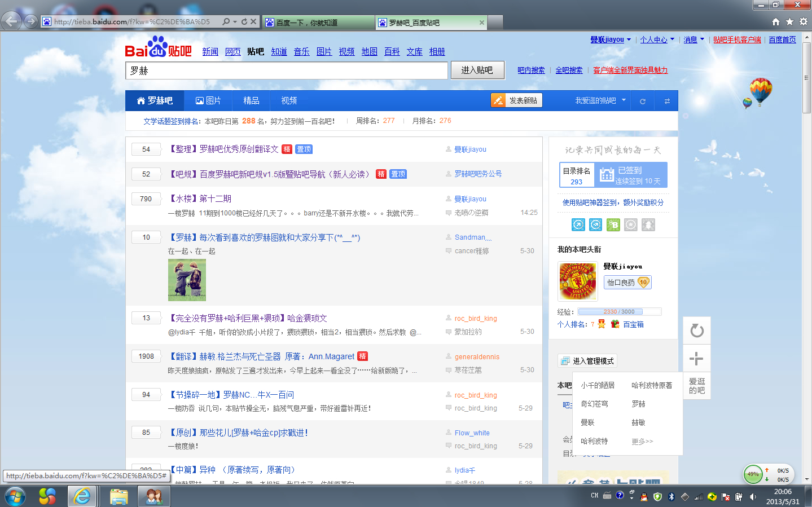Click the experience progress bar 2330/3000

pyautogui.click(x=619, y=311)
